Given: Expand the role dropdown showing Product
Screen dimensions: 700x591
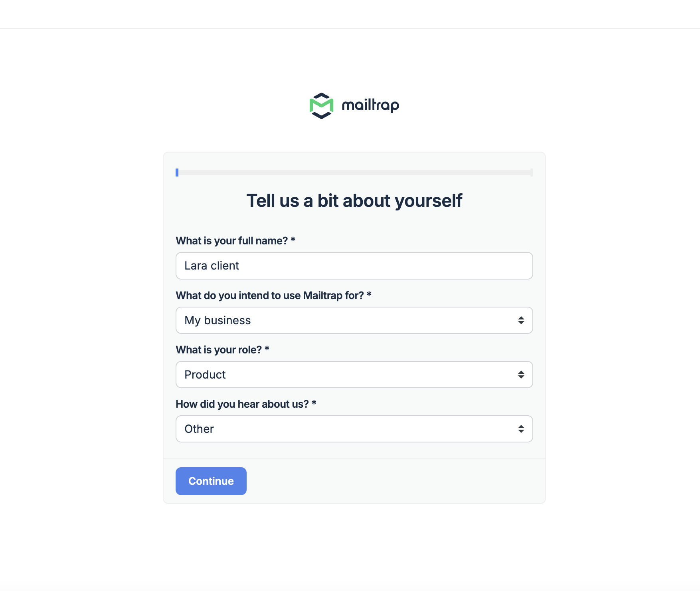Looking at the screenshot, I should click(x=354, y=375).
